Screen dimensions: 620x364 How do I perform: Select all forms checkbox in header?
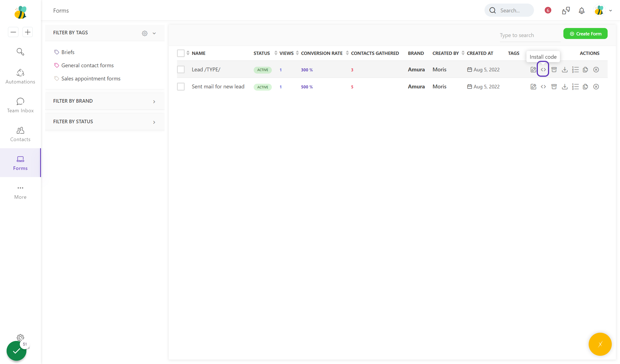click(x=181, y=53)
